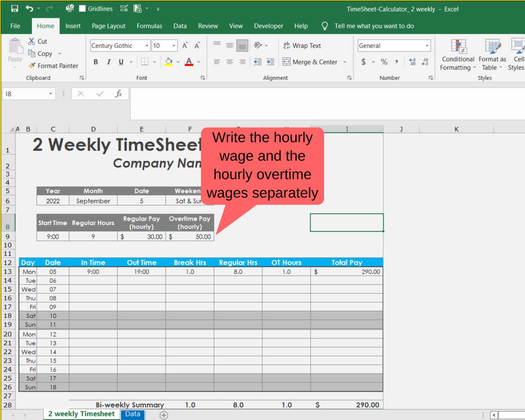Toggle bold formatting

tap(95, 62)
